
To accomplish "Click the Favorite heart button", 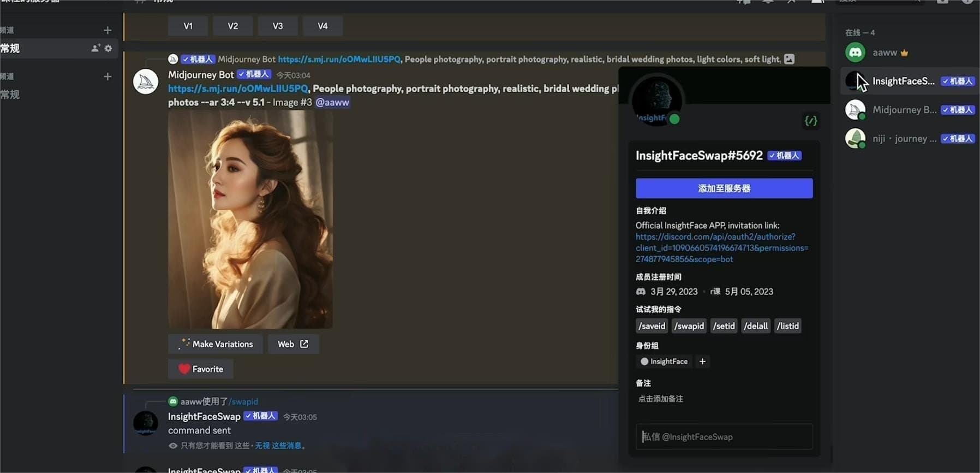I will [x=200, y=369].
